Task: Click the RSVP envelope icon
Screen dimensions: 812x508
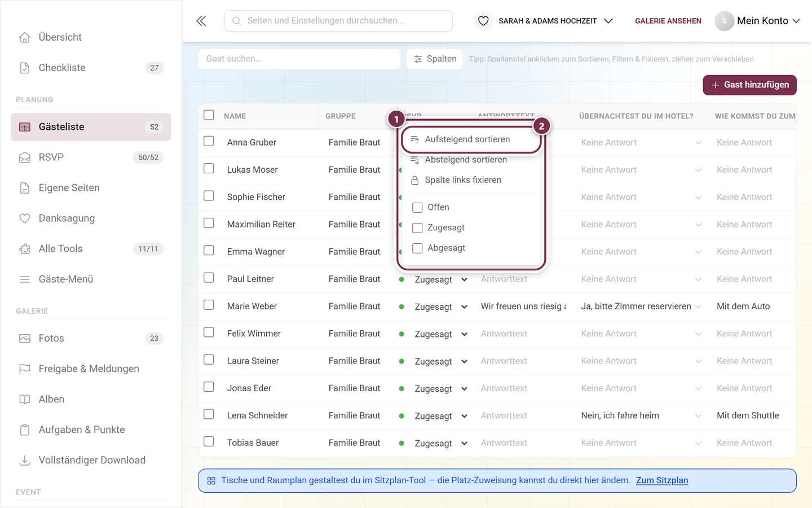Action: point(25,157)
